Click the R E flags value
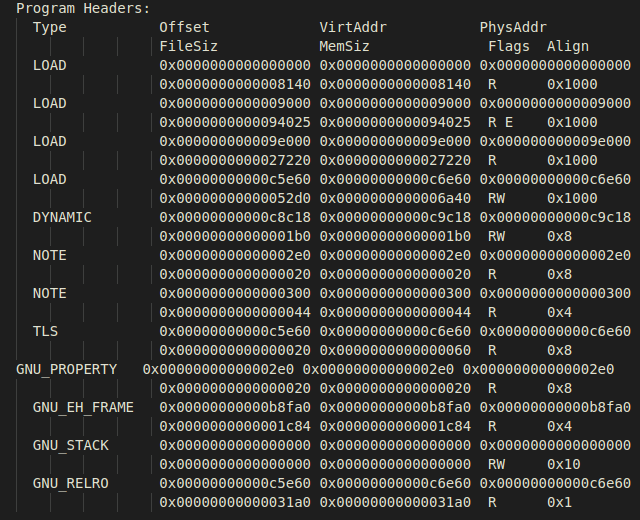The height and width of the screenshot is (520, 640). pos(500,122)
